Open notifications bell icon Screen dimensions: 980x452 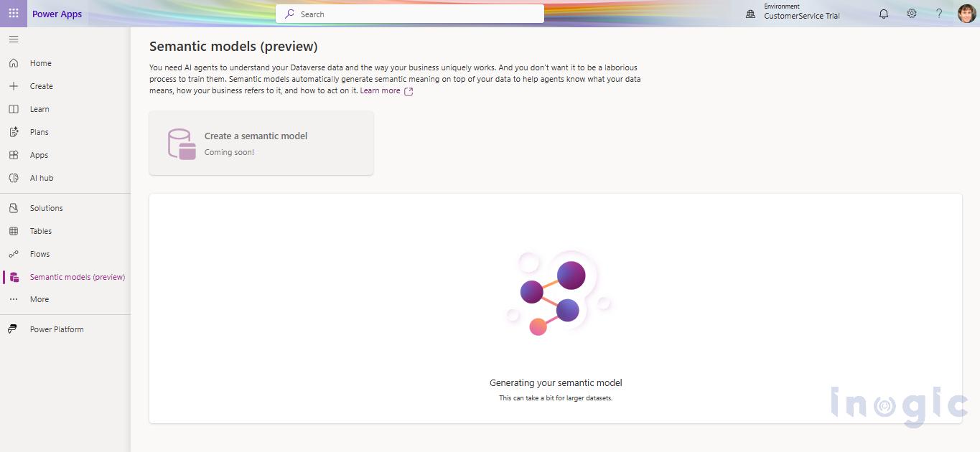[884, 14]
